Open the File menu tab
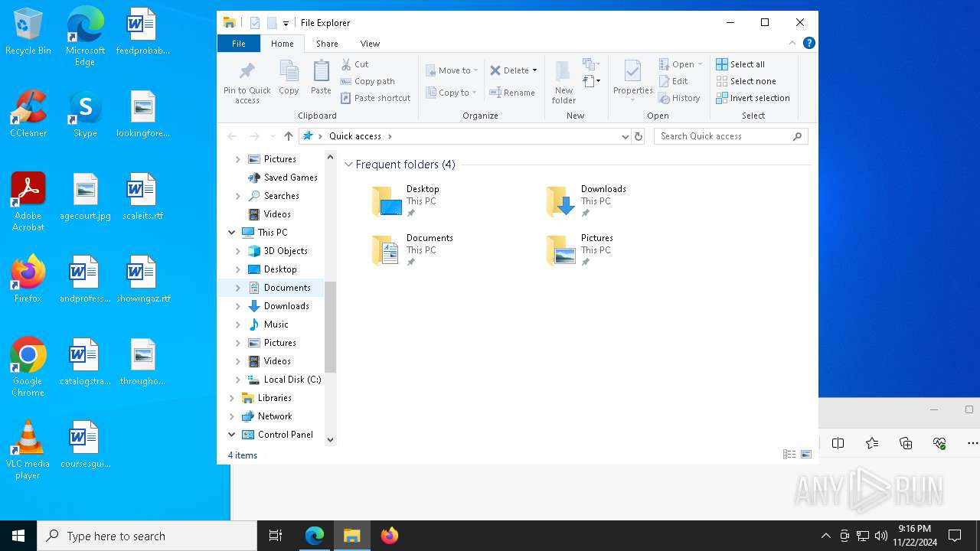The image size is (980, 551). 239,44
